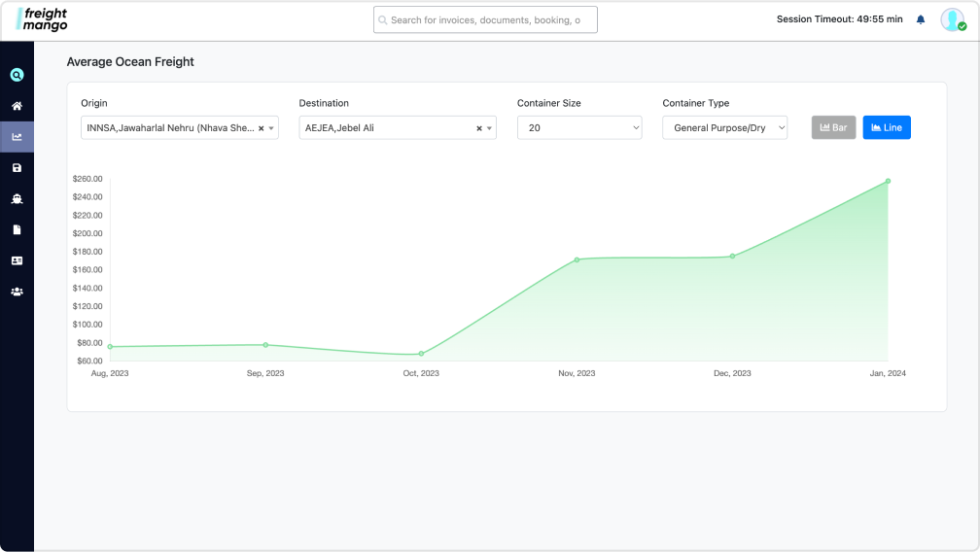Select the Jan, 2024 data point on chart
This screenshot has width=980, height=552.
coord(889,181)
